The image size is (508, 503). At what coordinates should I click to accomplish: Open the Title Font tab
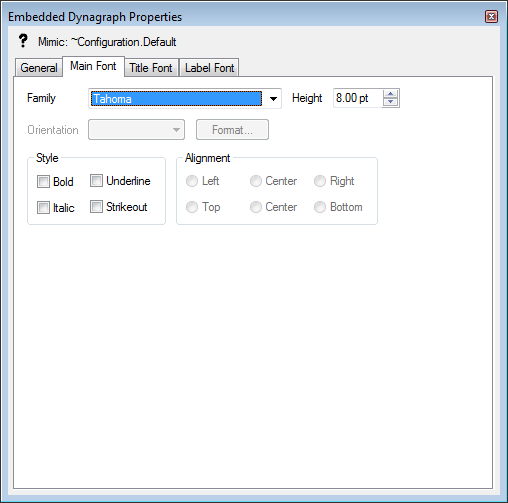tap(151, 68)
